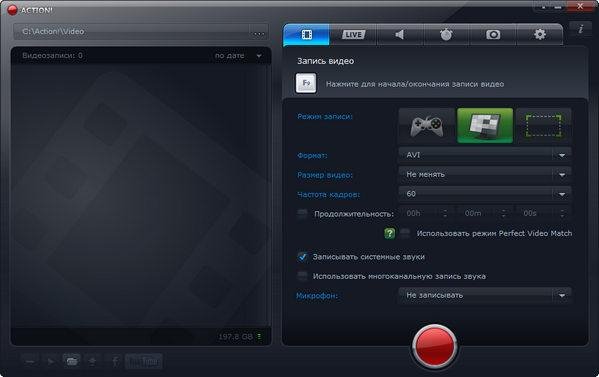Enable многоканальную запись звука checkbox
The width and height of the screenshot is (599, 377).
click(302, 276)
